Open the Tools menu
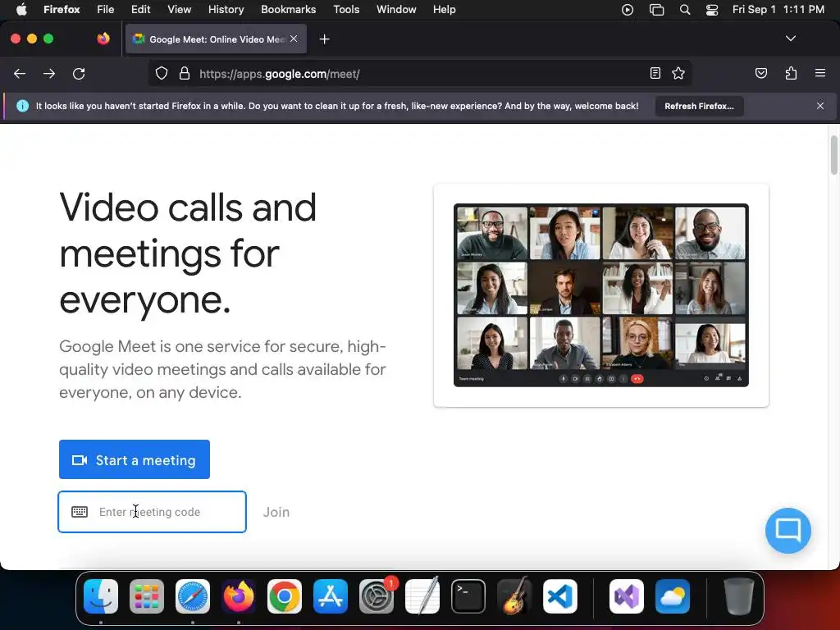Image resolution: width=840 pixels, height=630 pixels. pyautogui.click(x=346, y=10)
